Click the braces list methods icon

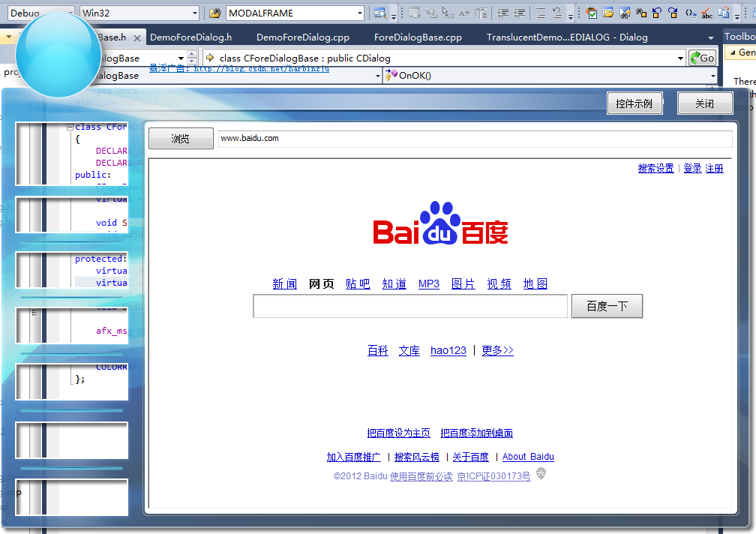(x=691, y=13)
